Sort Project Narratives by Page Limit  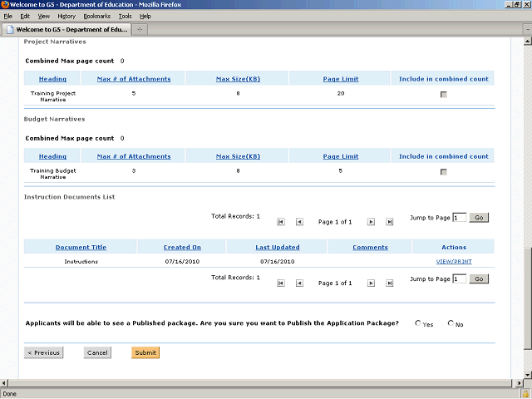point(341,79)
